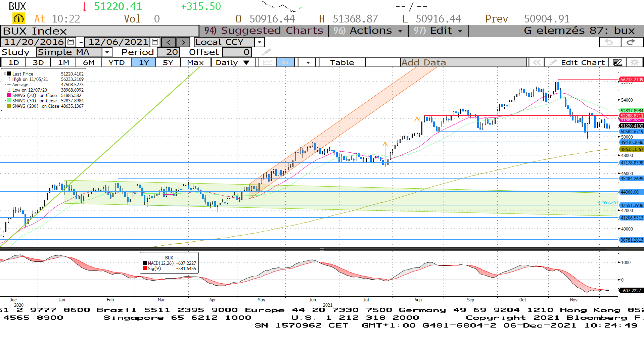Click the 49410.3086 blue level label

pyautogui.click(x=631, y=142)
